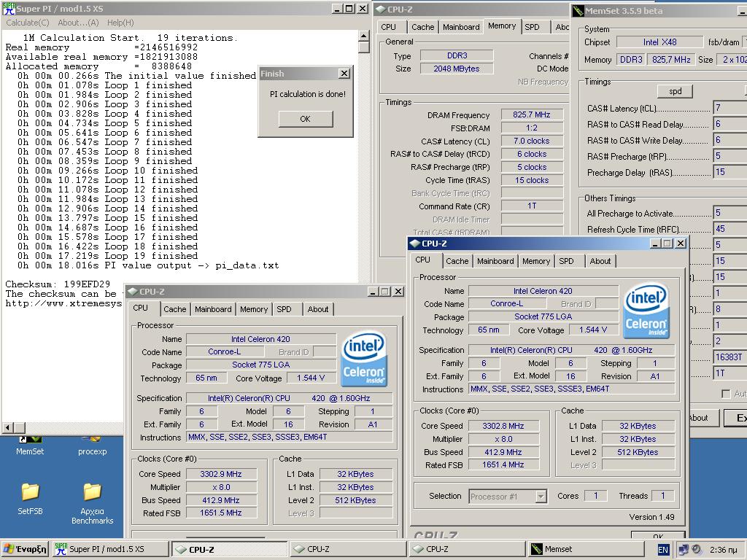The image size is (747, 560).
Task: Open the Έναρξη Start menu
Action: (x=26, y=549)
